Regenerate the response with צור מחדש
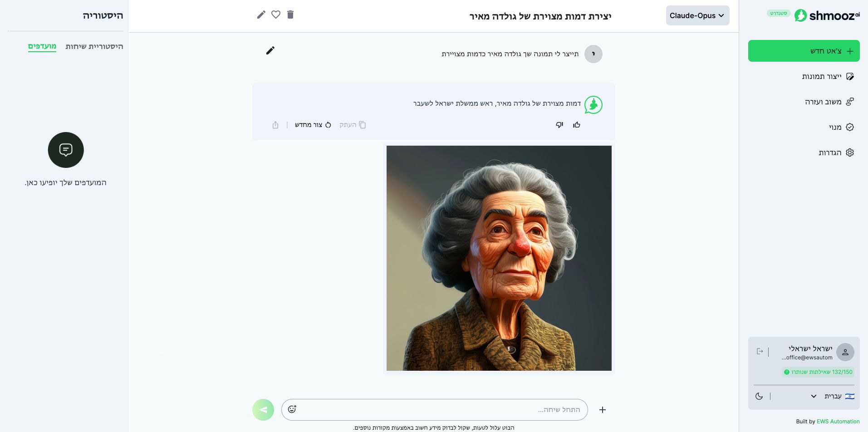868x432 pixels. coord(313,125)
